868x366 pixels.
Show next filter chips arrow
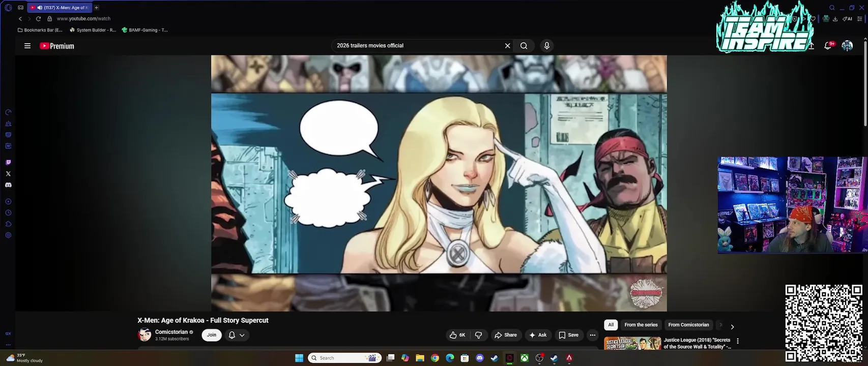(732, 327)
